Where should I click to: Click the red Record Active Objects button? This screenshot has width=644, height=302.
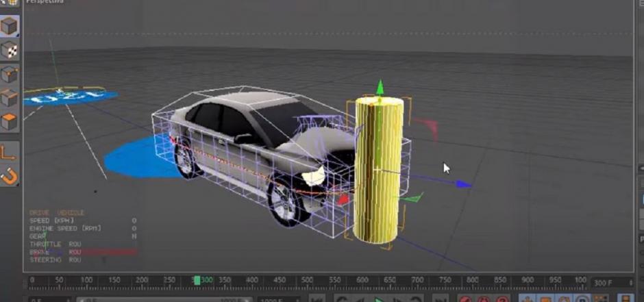(x=465, y=299)
